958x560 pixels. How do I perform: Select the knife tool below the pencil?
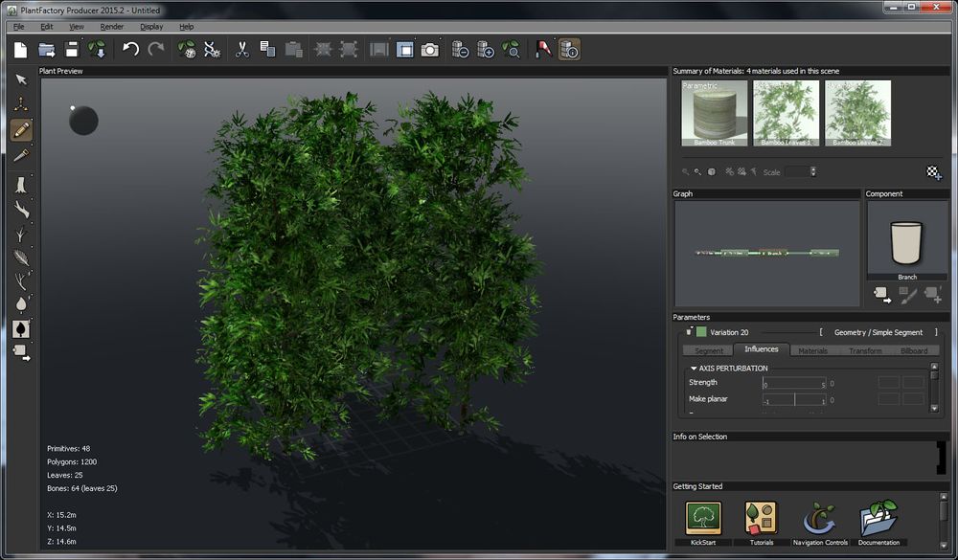[x=20, y=153]
